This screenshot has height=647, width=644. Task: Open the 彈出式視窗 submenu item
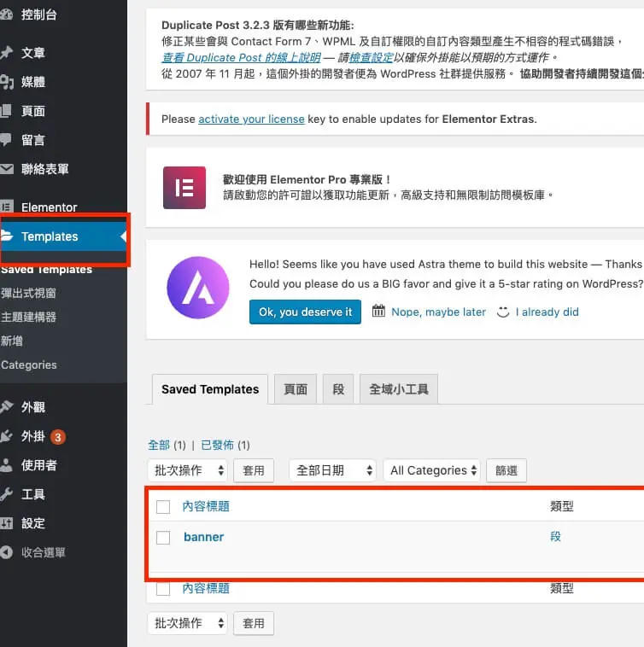(28, 293)
